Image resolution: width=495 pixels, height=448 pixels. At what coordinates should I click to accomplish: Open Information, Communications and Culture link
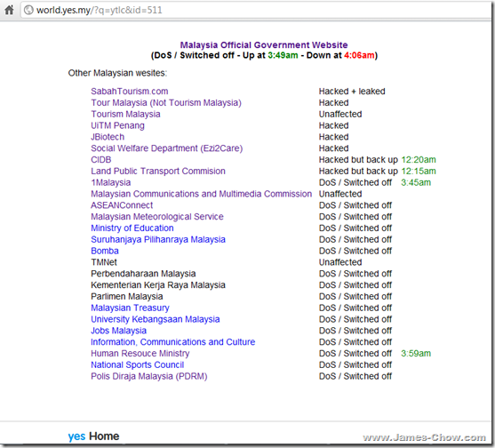173,342
